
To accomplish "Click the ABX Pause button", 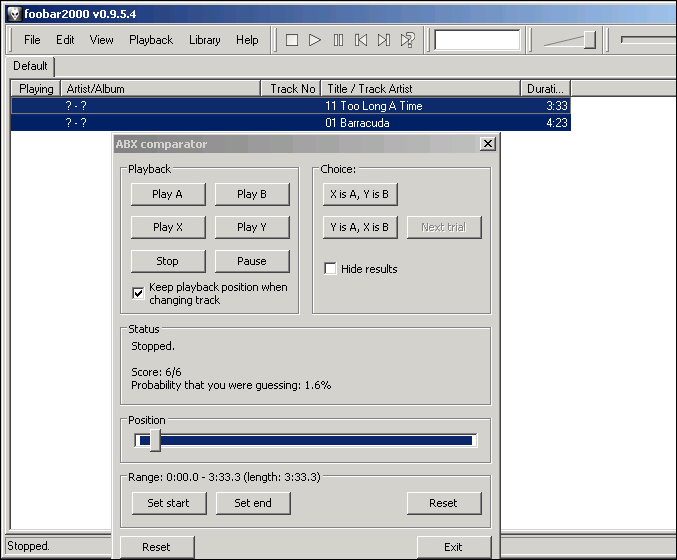I will (252, 261).
